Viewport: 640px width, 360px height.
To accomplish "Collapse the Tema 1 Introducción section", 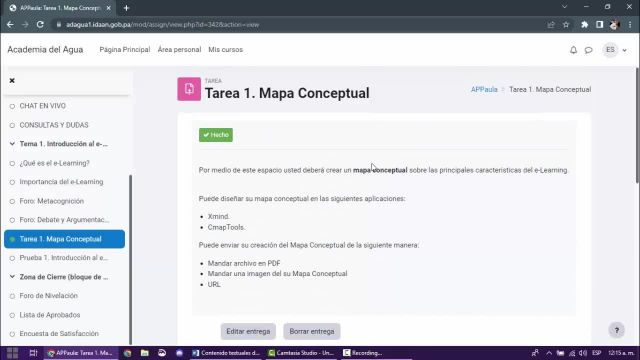I will tap(12, 144).
